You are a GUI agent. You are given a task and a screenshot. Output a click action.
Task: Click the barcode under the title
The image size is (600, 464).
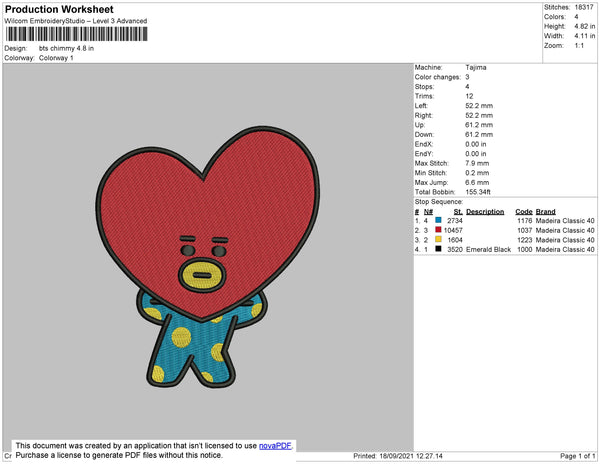[76, 34]
